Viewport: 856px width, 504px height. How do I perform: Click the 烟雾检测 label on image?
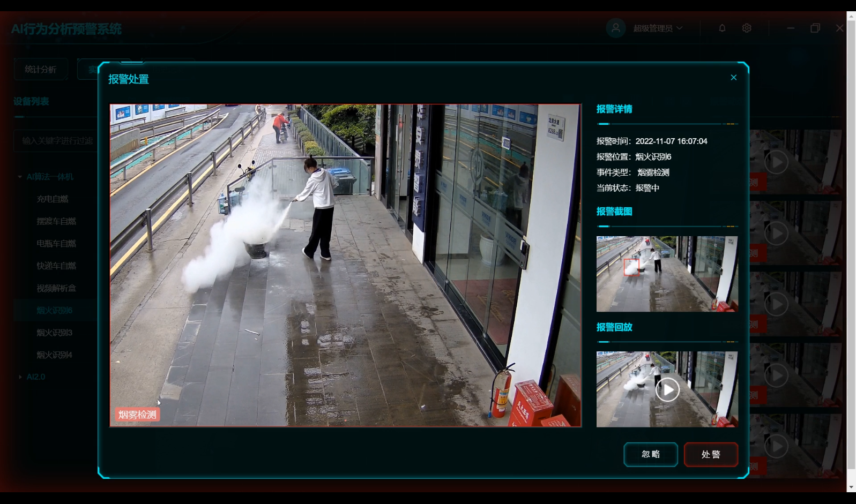coord(137,415)
